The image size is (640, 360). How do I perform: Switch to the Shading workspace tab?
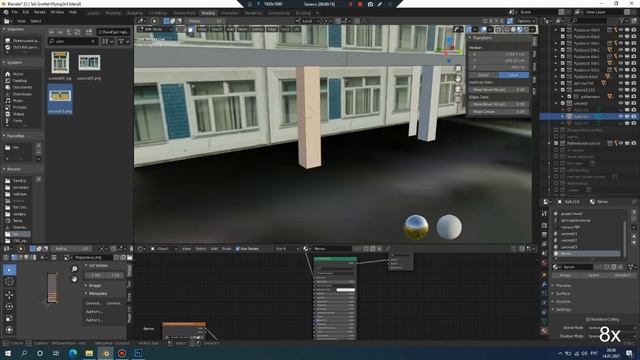pyautogui.click(x=208, y=13)
